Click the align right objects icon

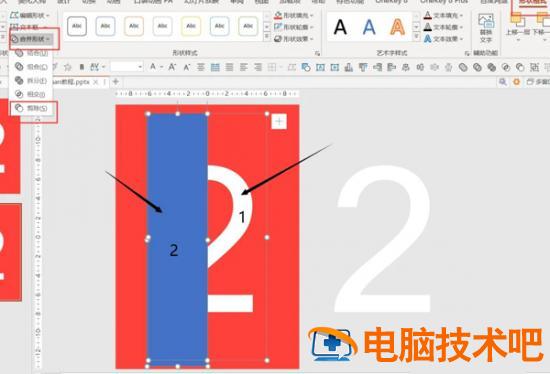377,67
